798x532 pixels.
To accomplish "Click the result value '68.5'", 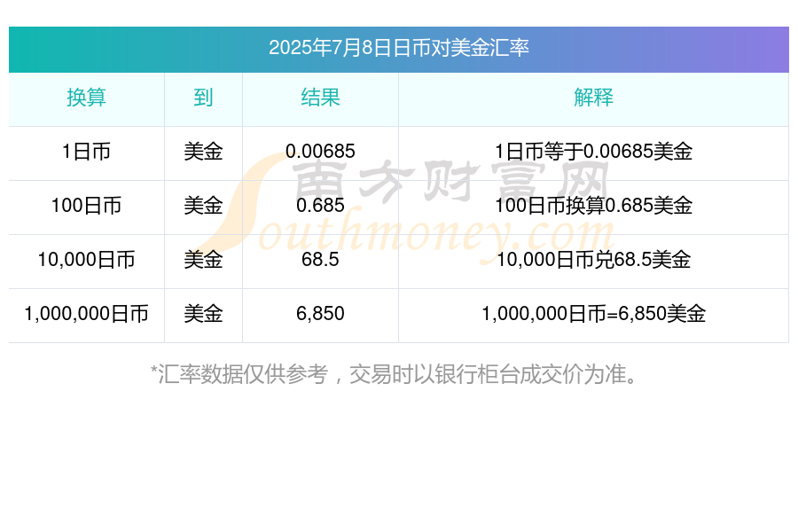I will click(x=320, y=260).
